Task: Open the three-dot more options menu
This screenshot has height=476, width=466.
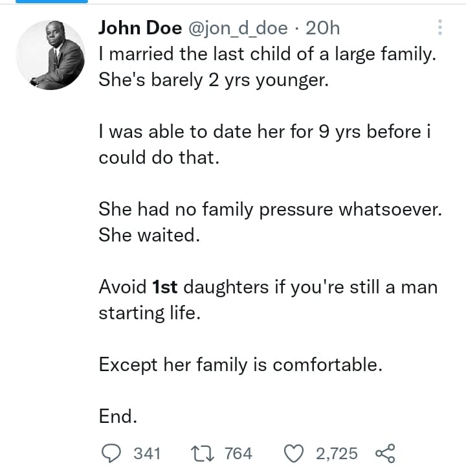Action: (x=440, y=28)
